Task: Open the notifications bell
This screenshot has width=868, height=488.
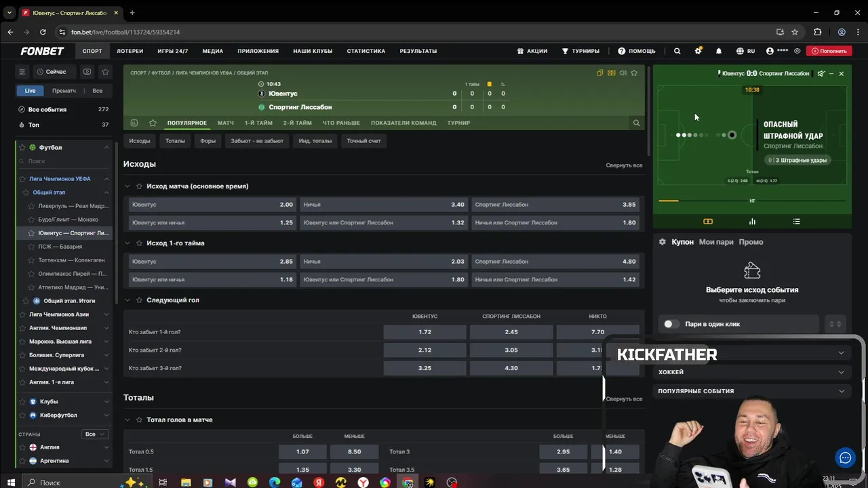Action: point(719,51)
